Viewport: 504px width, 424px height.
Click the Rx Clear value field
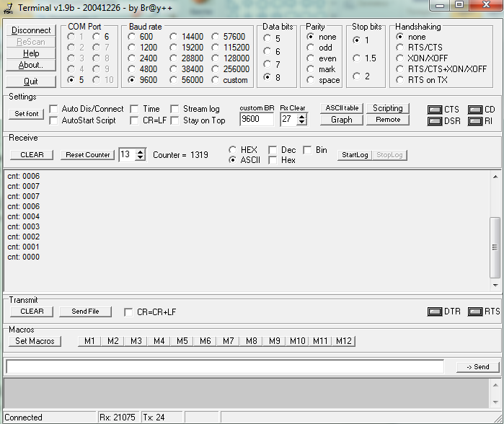click(288, 119)
